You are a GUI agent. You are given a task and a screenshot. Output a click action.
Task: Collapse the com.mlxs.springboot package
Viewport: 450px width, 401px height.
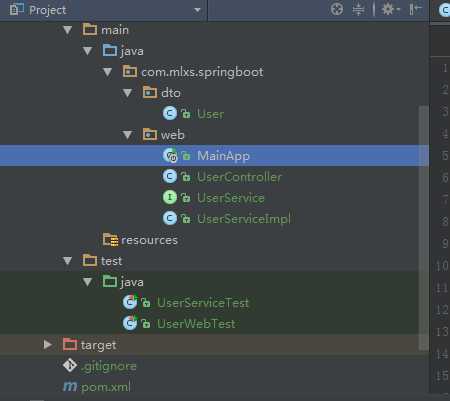(107, 72)
